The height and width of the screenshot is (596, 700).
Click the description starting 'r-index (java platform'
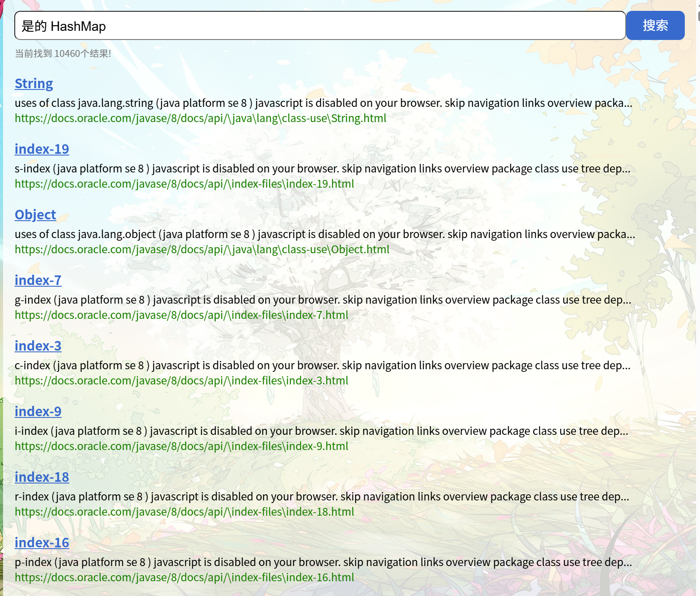322,497
